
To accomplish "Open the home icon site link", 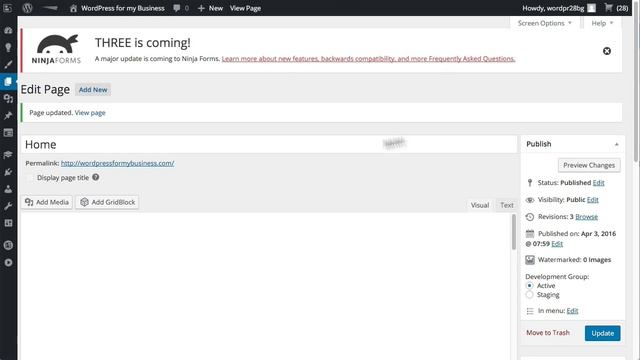I will pyautogui.click(x=73, y=8).
